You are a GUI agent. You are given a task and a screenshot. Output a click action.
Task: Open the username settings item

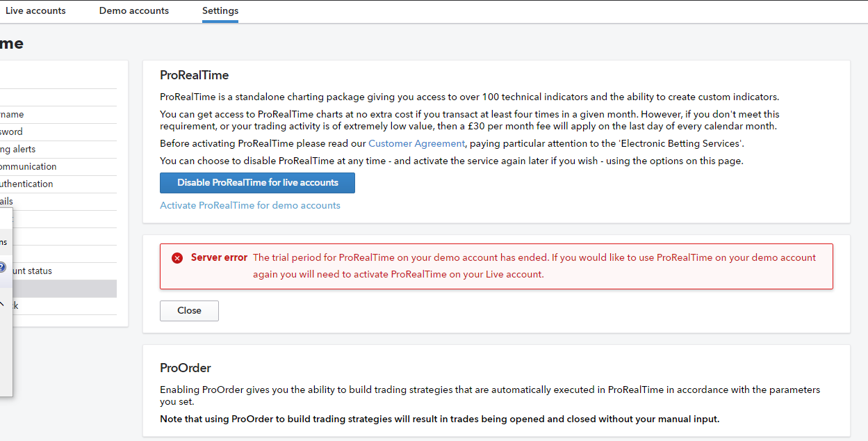12,115
